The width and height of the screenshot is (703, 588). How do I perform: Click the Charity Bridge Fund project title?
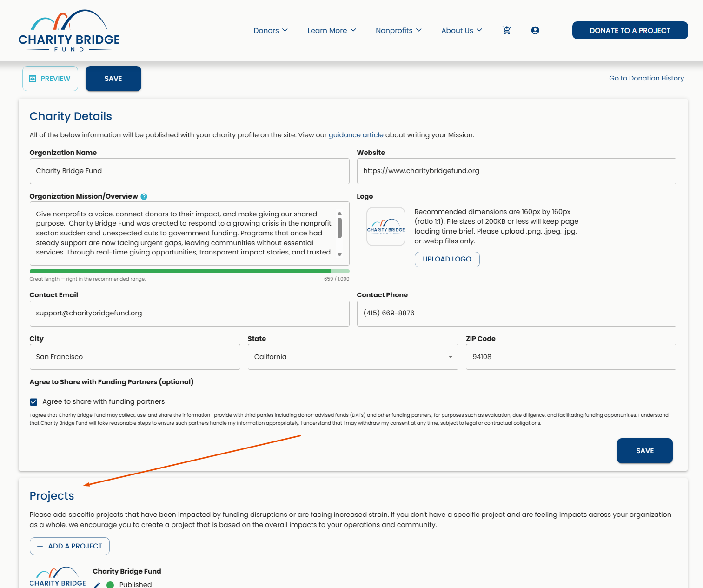pos(127,571)
